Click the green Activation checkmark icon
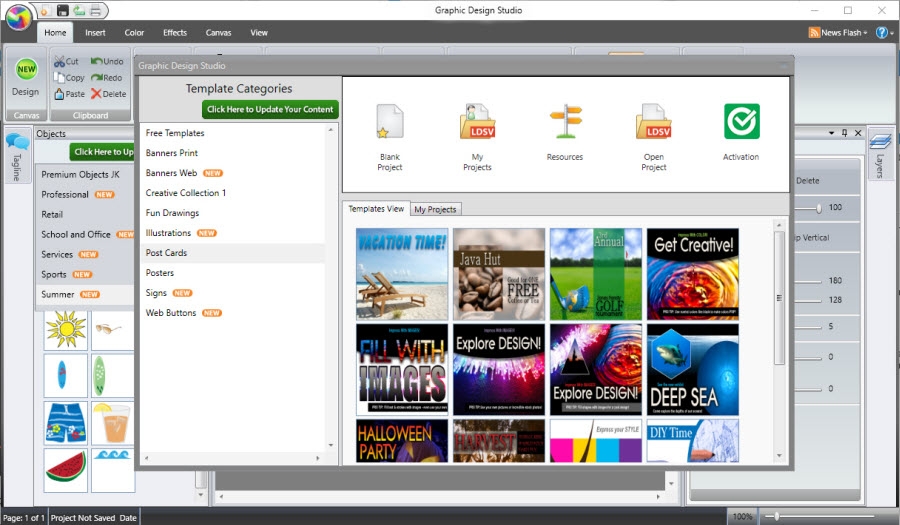The width and height of the screenshot is (900, 525). 741,122
